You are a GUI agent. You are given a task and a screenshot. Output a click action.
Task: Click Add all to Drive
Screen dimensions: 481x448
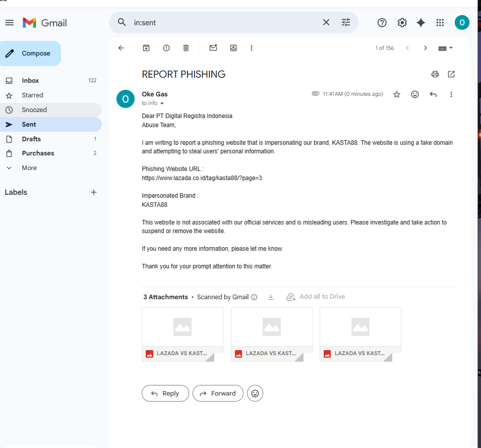(316, 297)
